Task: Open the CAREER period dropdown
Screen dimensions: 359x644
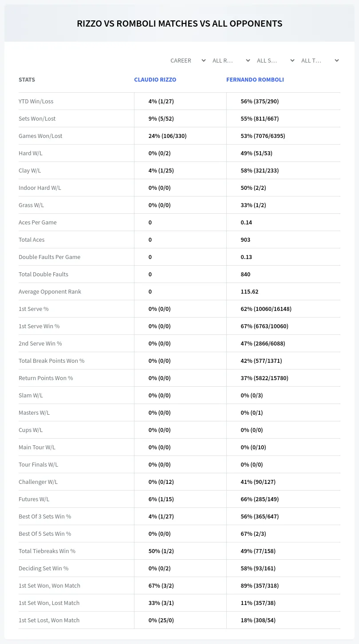Action: tap(188, 60)
